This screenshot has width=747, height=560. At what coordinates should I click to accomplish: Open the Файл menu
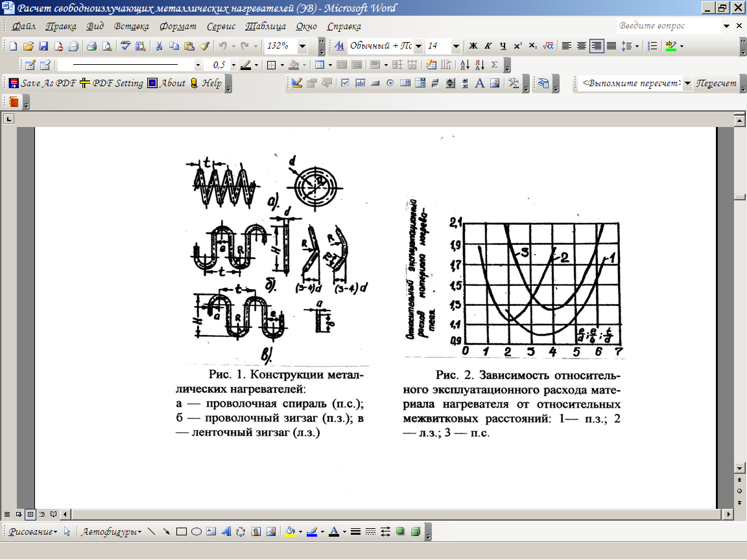(24, 26)
